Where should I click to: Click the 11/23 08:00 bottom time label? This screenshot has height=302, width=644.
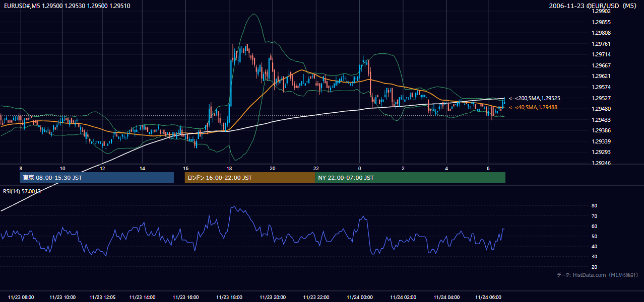tap(21, 297)
